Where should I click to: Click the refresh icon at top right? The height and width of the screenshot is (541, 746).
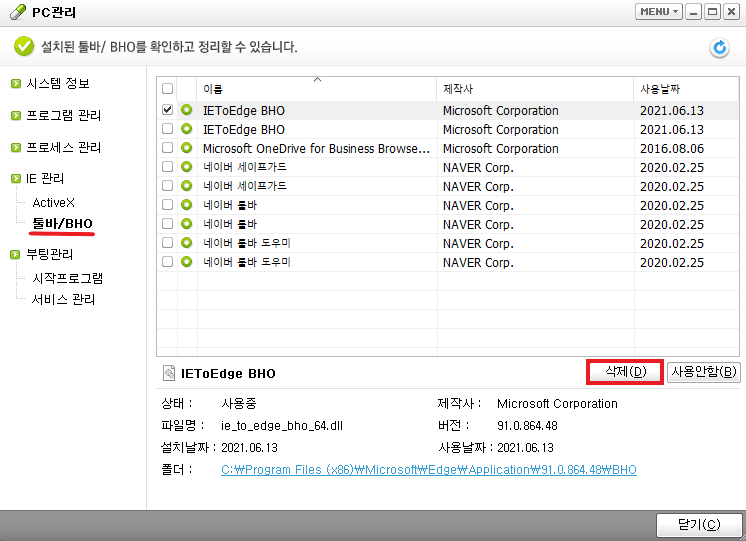tap(719, 48)
